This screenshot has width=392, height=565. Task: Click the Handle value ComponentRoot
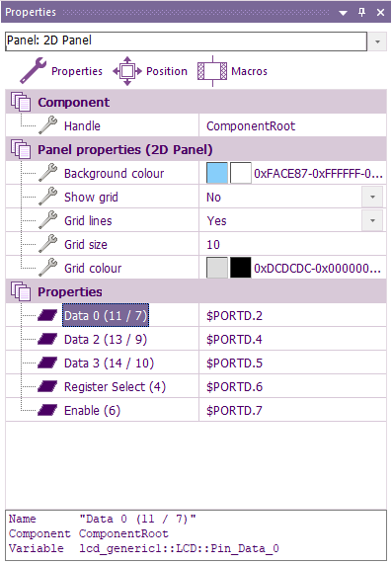(x=251, y=126)
